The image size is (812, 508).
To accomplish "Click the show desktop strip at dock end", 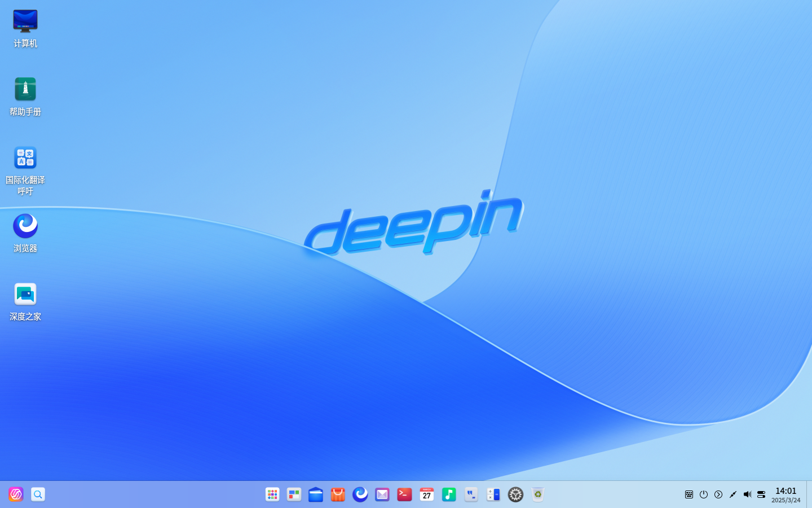I will point(809,494).
